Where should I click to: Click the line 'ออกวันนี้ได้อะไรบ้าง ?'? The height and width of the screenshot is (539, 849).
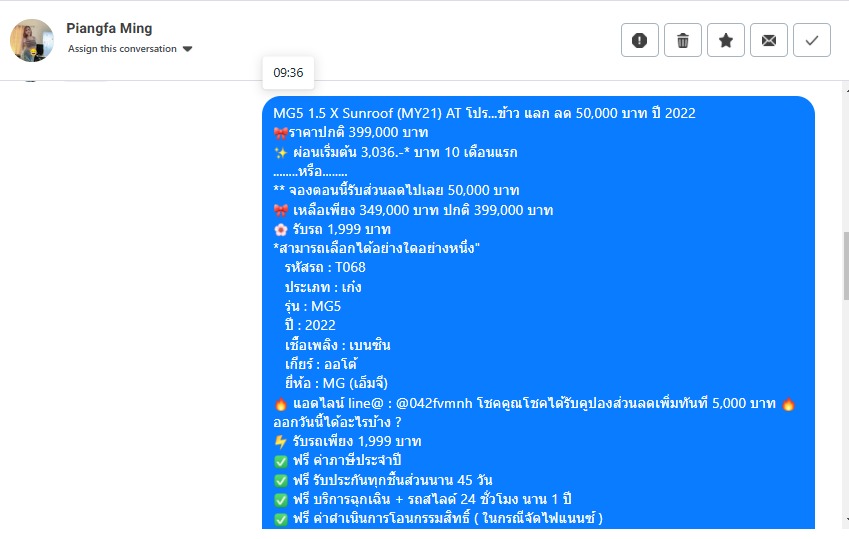[337, 422]
